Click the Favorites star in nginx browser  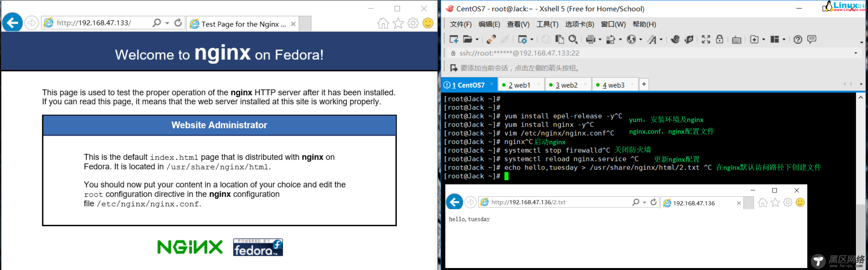[398, 23]
